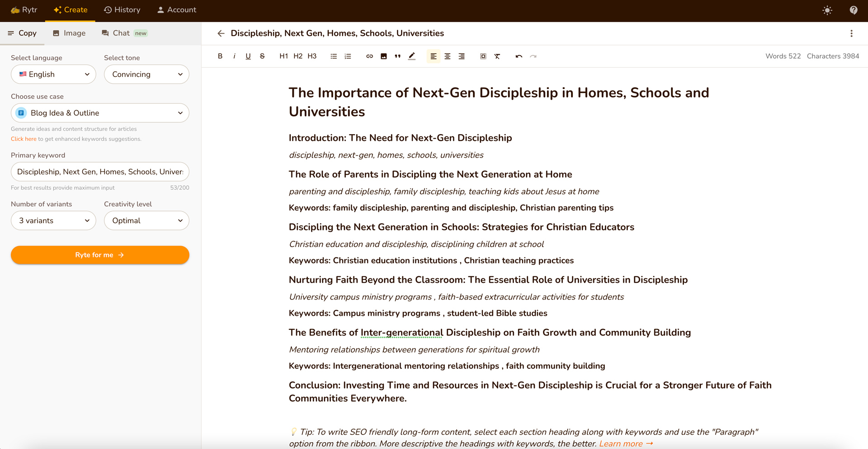Toggle center text alignment
The image size is (868, 449).
tap(448, 56)
